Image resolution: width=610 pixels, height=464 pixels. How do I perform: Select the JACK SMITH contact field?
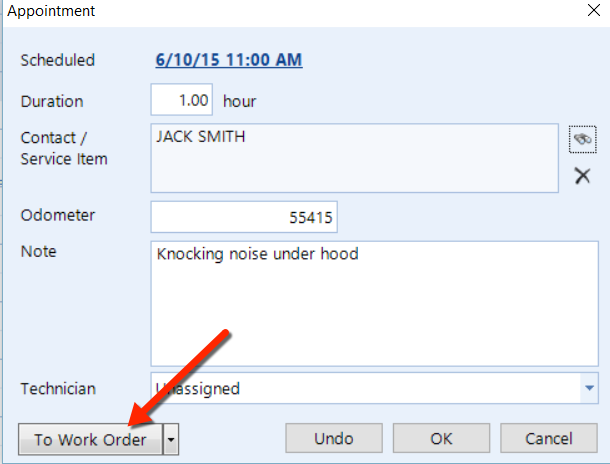[354, 157]
